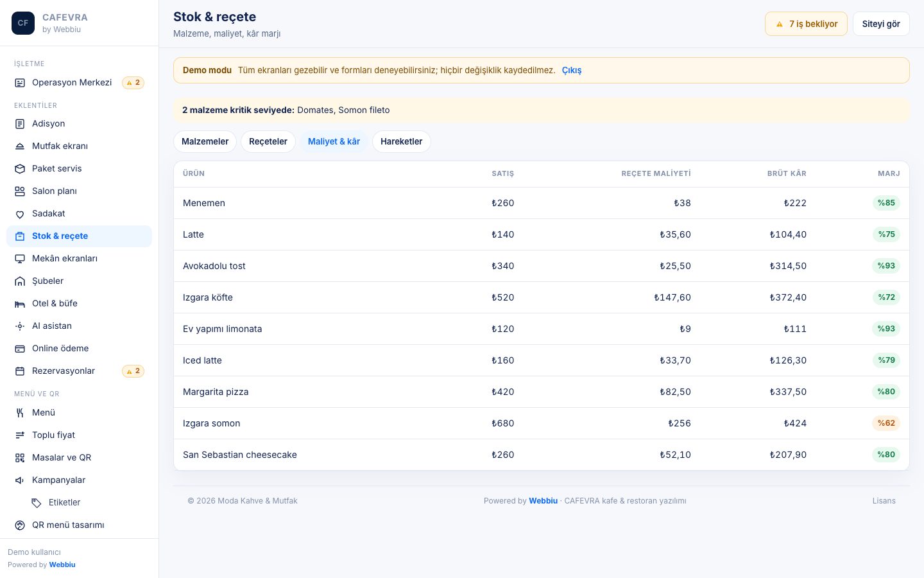The height and width of the screenshot is (578, 924).
Task: Click the Rezervasyonlar calendar icon
Action: pos(20,371)
